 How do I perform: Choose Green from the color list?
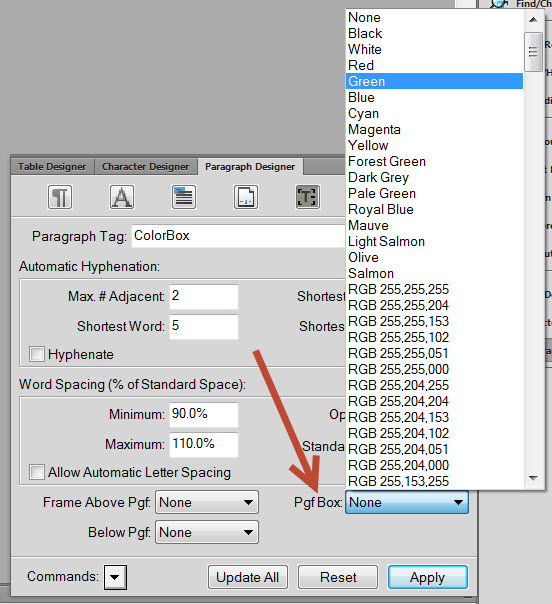click(435, 81)
